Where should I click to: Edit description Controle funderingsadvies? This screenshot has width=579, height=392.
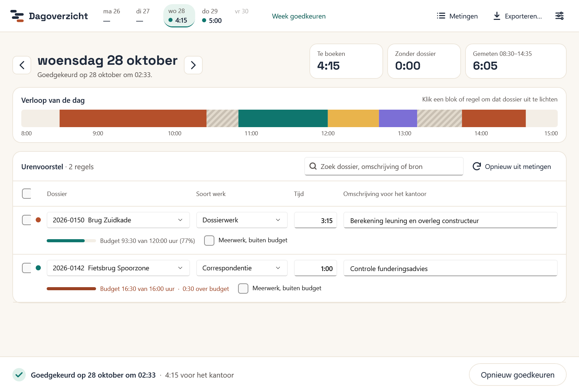pyautogui.click(x=450, y=268)
